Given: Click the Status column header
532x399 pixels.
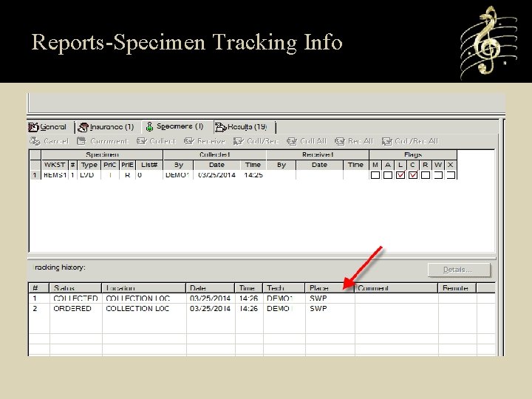Looking at the screenshot, I should pyautogui.click(x=75, y=288).
